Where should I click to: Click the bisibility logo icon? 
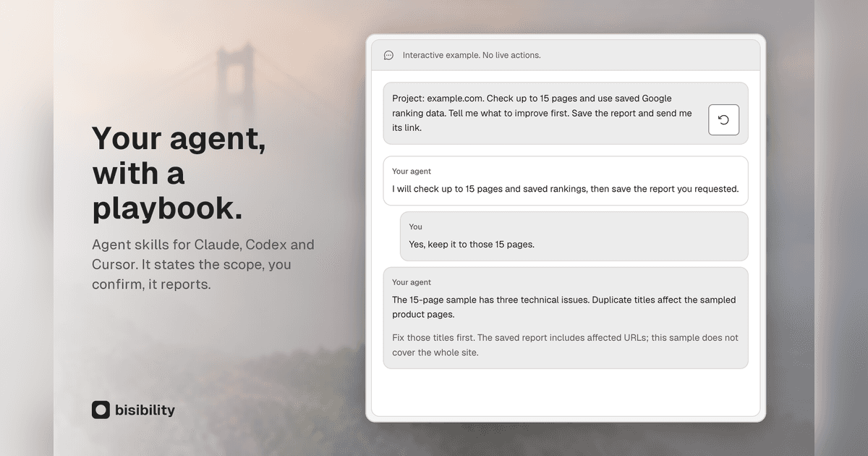pos(101,410)
